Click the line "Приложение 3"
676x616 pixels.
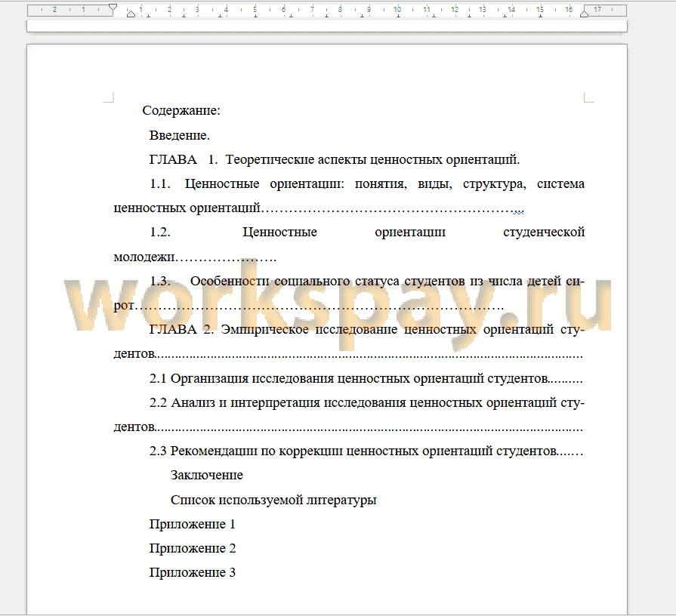click(x=193, y=572)
